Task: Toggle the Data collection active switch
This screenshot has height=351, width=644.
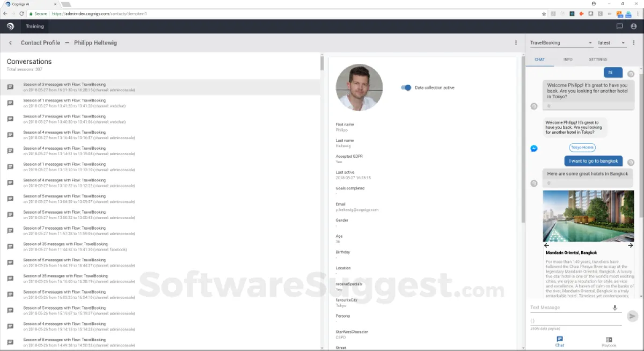Action: tap(406, 87)
